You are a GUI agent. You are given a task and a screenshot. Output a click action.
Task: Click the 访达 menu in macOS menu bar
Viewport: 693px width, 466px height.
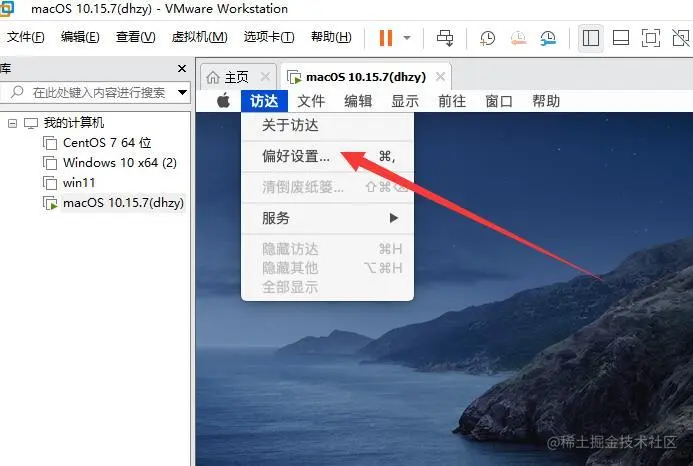[x=264, y=101]
